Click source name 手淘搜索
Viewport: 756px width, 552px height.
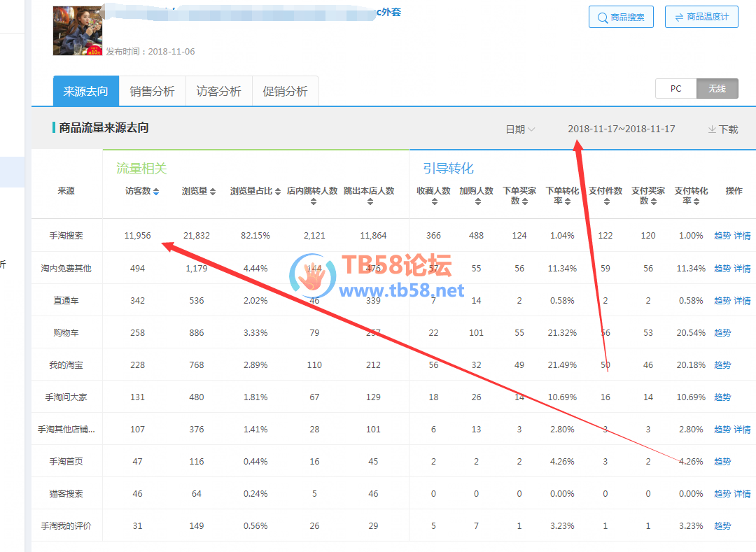coord(66,236)
